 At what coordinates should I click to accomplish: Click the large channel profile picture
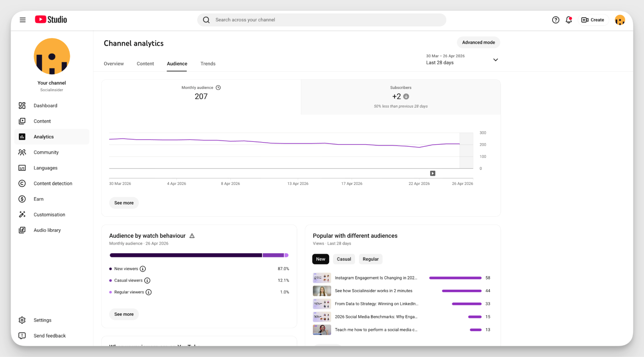[x=52, y=56]
